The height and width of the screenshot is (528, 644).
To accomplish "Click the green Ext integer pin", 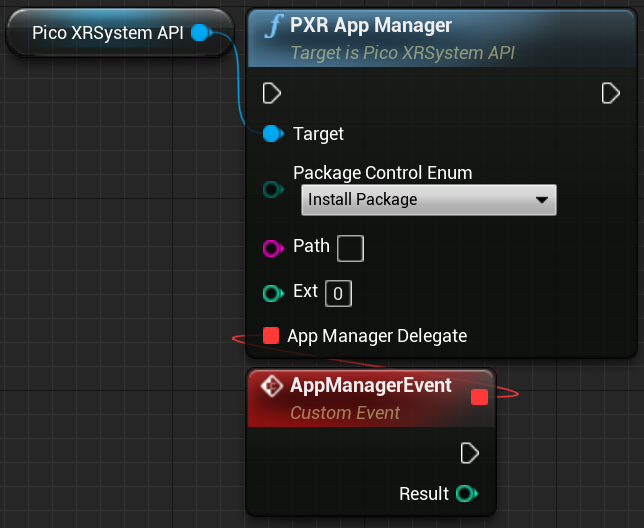I will click(273, 293).
